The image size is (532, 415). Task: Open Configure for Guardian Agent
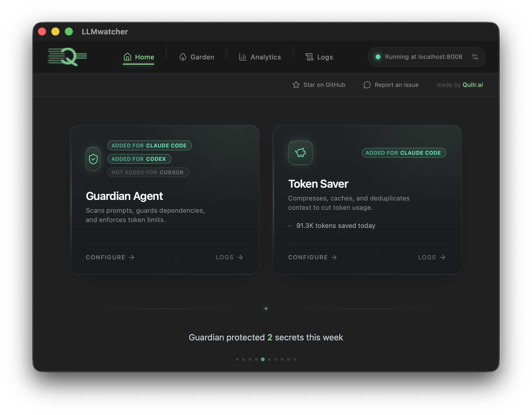coord(110,257)
